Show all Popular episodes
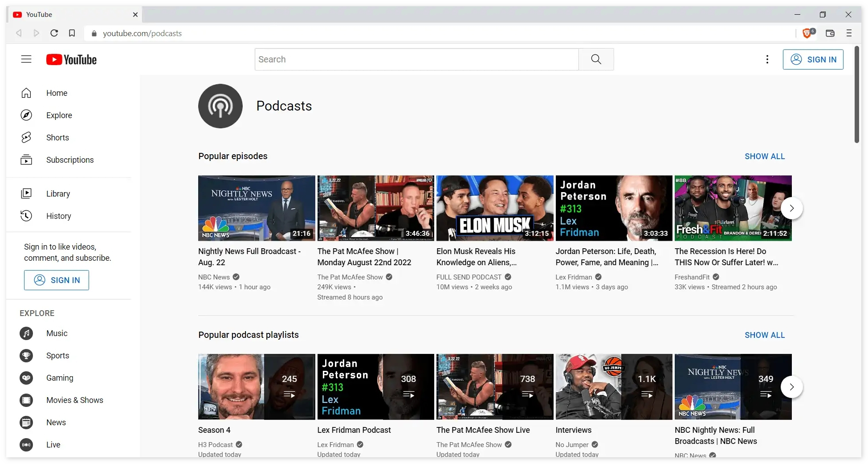The width and height of the screenshot is (868, 464). 764,156
